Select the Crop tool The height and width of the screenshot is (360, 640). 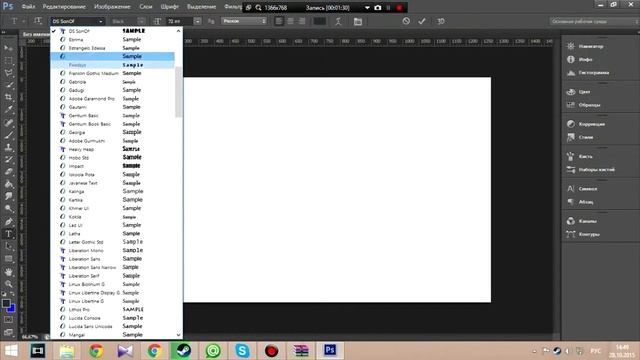pos(9,97)
